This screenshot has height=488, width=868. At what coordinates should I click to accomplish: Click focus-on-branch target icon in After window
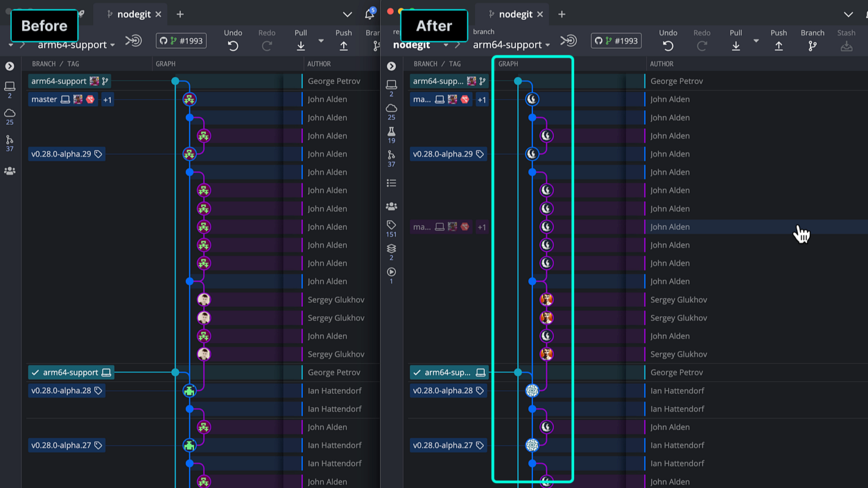(x=568, y=41)
